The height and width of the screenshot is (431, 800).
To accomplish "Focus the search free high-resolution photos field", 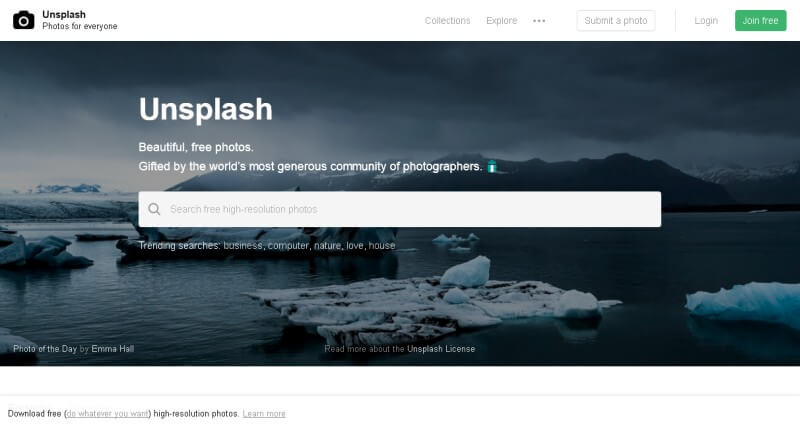I will [x=399, y=209].
